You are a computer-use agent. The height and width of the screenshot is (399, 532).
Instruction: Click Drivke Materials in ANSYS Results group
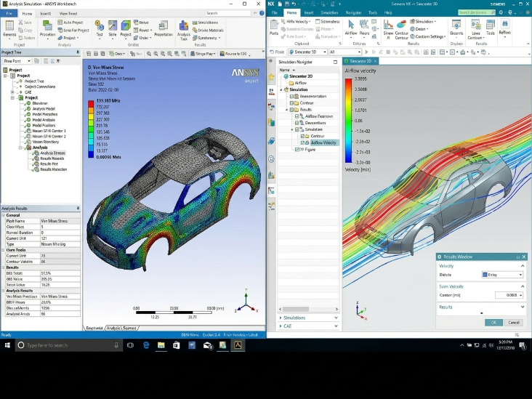pyautogui.click(x=208, y=31)
